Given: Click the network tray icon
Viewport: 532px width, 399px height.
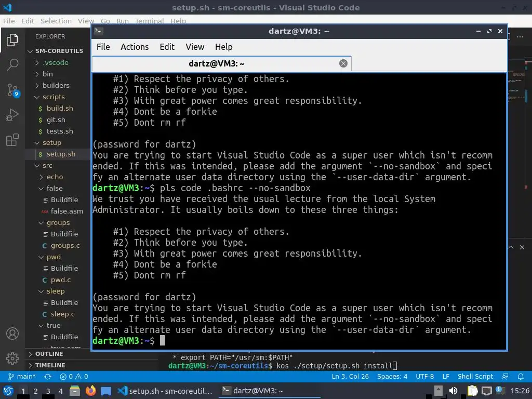Looking at the screenshot, I should tap(486, 391).
